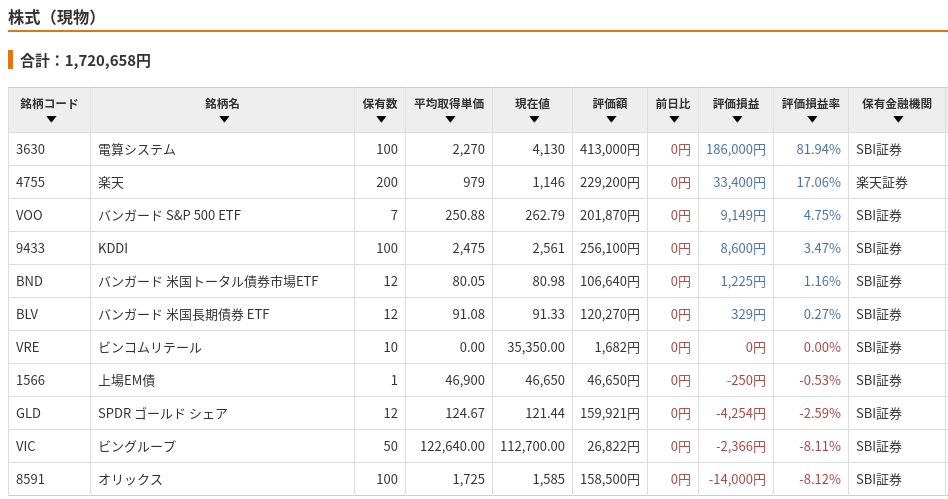Image resolution: width=948 pixels, height=499 pixels.
Task: Click ticker BLV
Action: tap(27, 314)
